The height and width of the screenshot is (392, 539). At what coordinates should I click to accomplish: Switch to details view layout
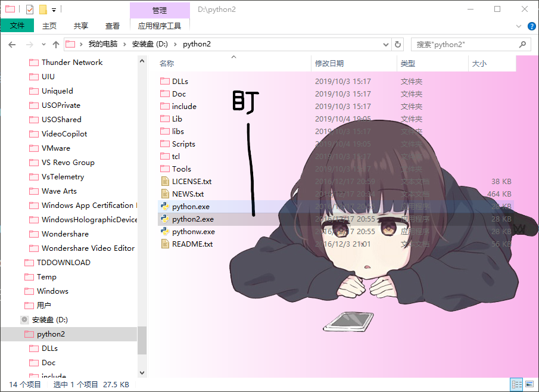click(x=516, y=385)
